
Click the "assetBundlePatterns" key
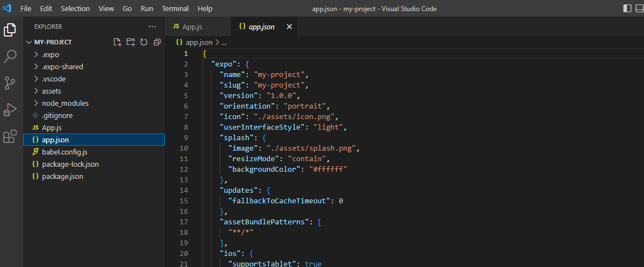264,222
